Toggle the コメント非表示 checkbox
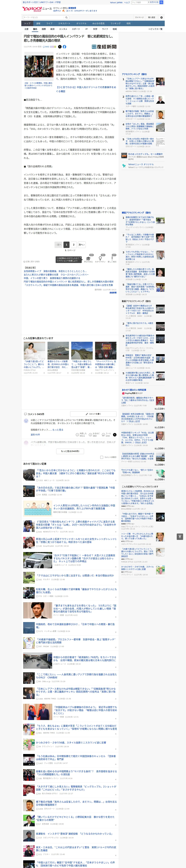The height and width of the screenshot is (868, 186). coord(102,457)
